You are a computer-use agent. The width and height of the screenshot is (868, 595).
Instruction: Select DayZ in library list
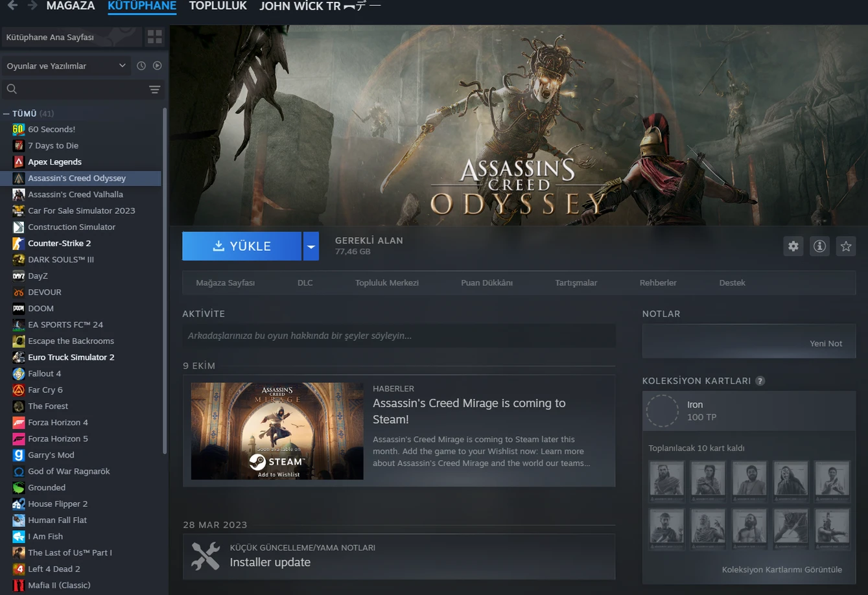click(x=38, y=276)
